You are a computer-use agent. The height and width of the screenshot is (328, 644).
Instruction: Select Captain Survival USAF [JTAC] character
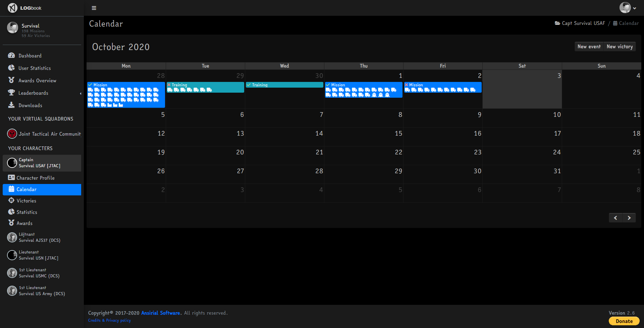click(x=42, y=163)
